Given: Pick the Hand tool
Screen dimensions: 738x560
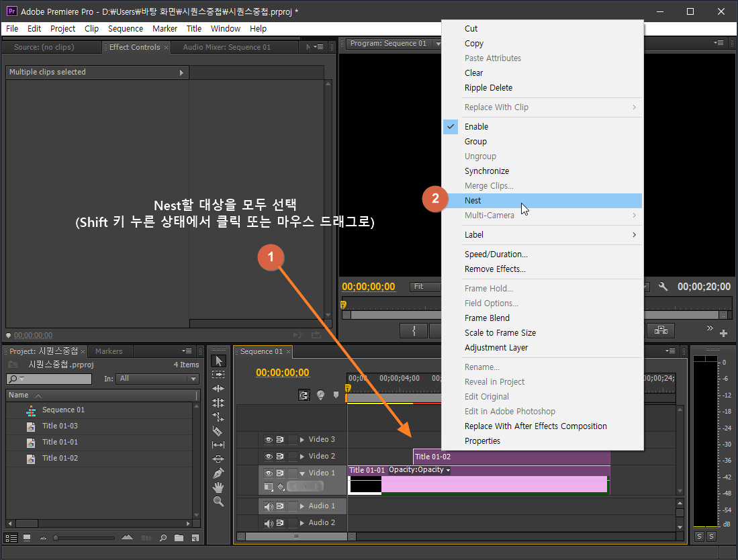Looking at the screenshot, I should click(x=218, y=487).
